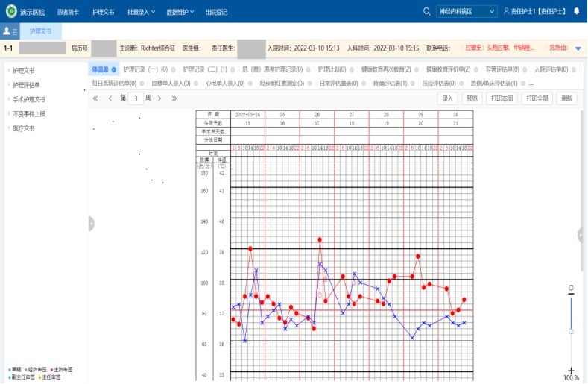
Task: Click the week number input field
Action: click(136, 98)
